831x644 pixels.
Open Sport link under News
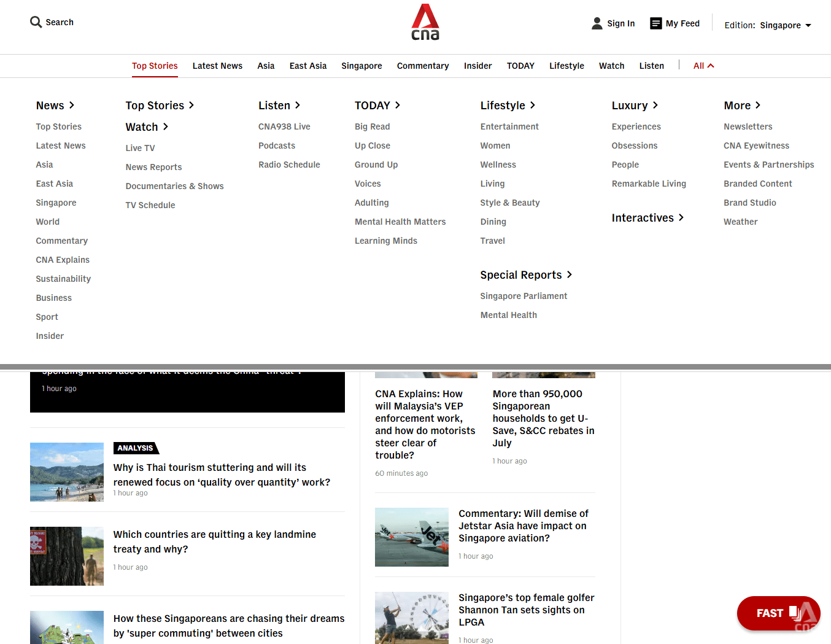[47, 317]
